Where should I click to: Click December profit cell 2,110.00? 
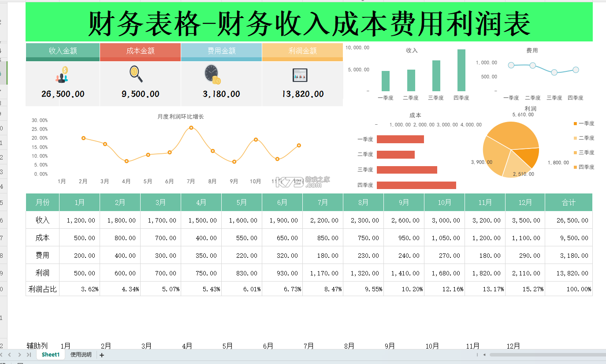[525, 273]
